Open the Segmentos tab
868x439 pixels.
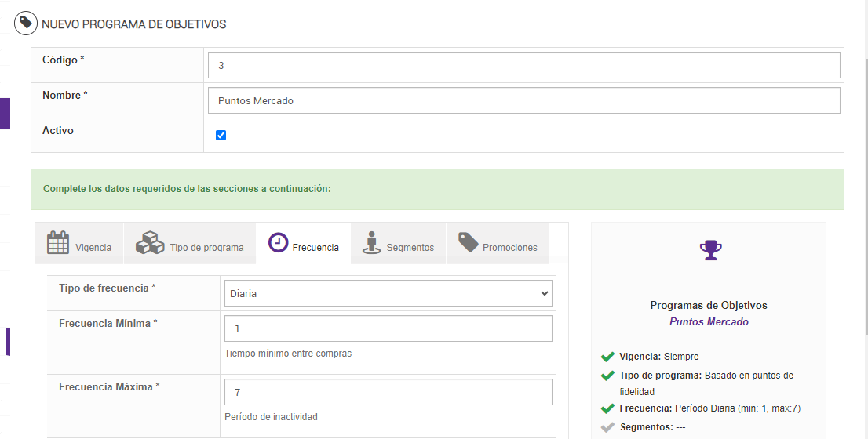coord(399,244)
